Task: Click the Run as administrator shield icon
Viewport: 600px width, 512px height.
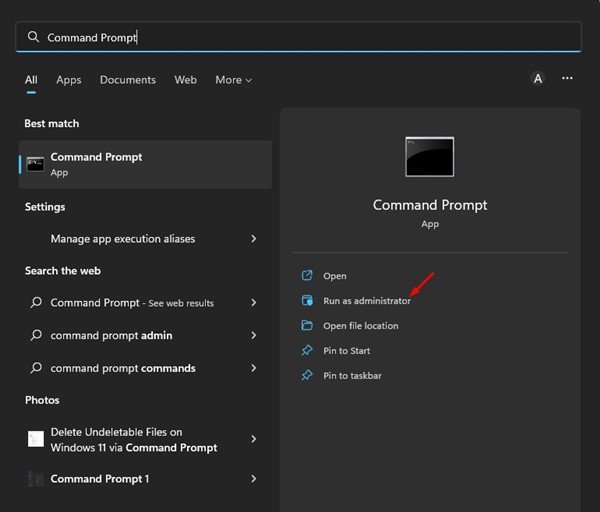Action: tap(307, 300)
